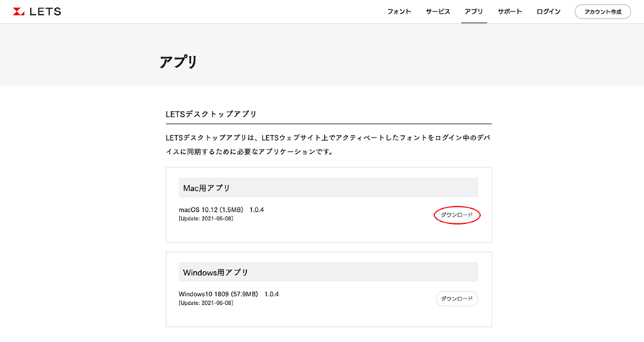This screenshot has height=342, width=644.
Task: Open the サポート menu item
Action: 509,11
